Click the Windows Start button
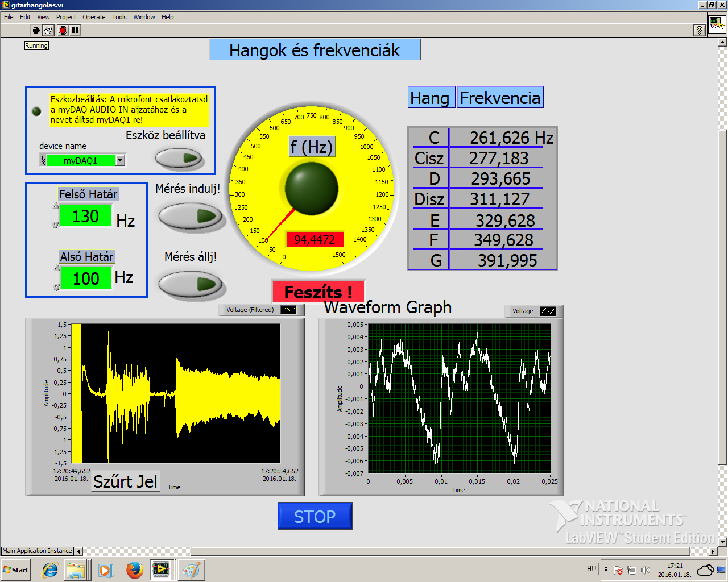 click(x=16, y=569)
